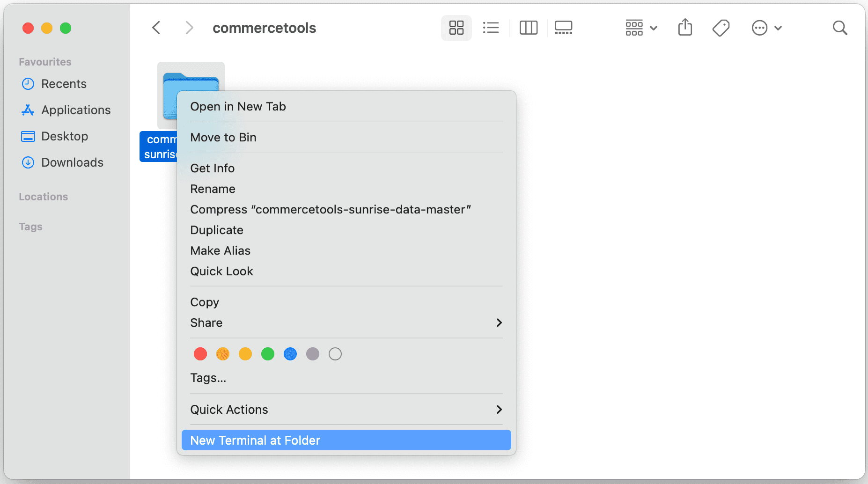The height and width of the screenshot is (484, 868).
Task: Click the Edit Tags icon in the toolbar
Action: pyautogui.click(x=721, y=28)
